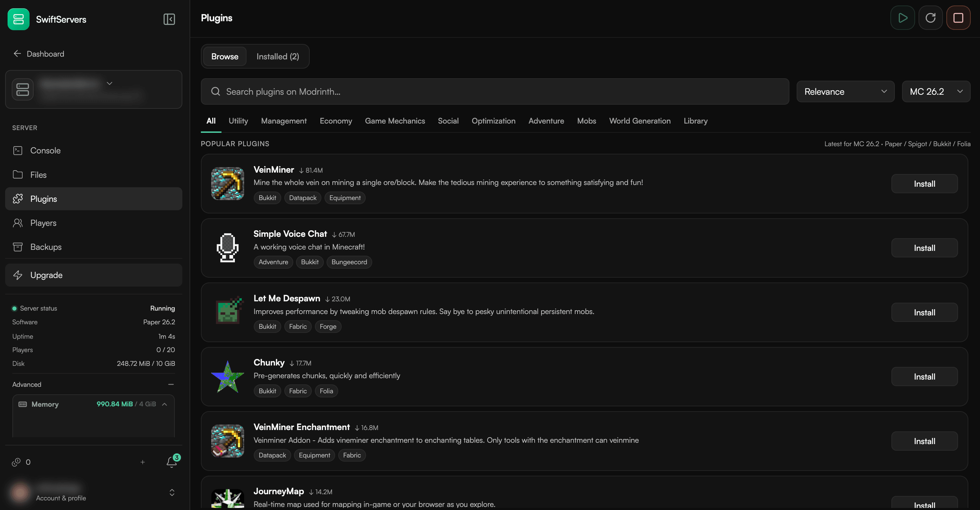The image size is (980, 510).
Task: Click the Upgrade button
Action: tap(94, 275)
